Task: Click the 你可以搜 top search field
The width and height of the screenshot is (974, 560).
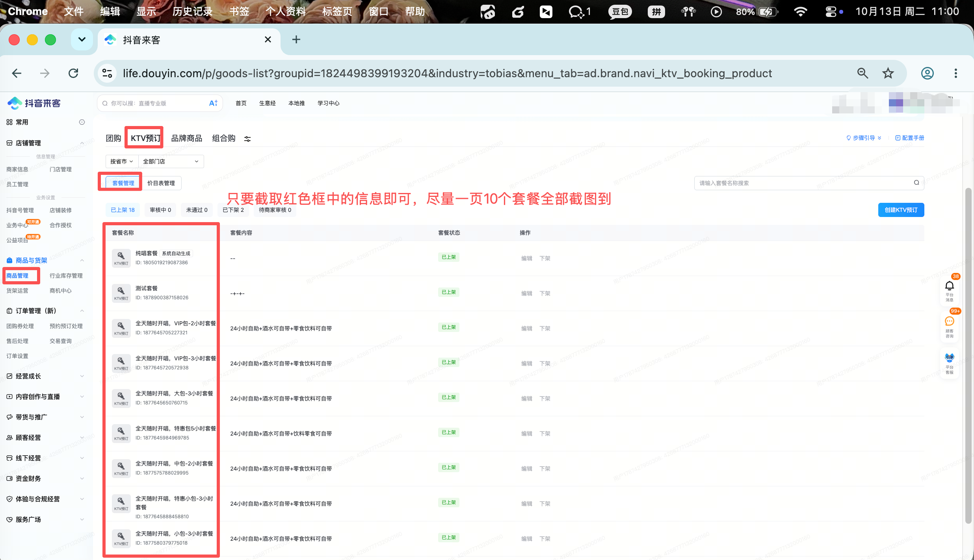Action: 160,103
